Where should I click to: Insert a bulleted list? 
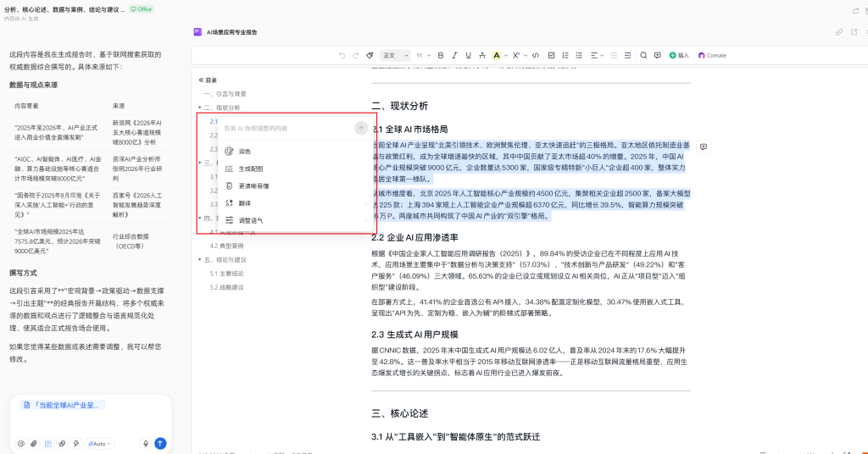click(x=579, y=55)
